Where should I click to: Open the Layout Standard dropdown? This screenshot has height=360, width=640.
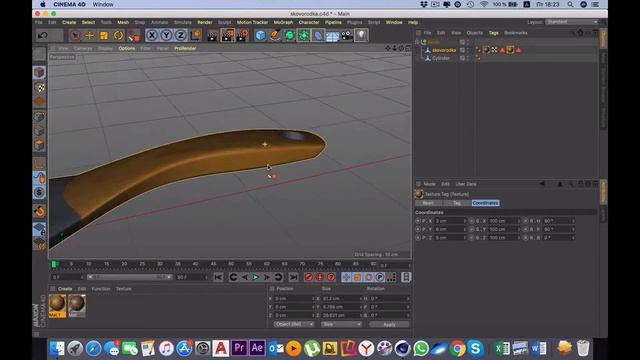pos(572,22)
